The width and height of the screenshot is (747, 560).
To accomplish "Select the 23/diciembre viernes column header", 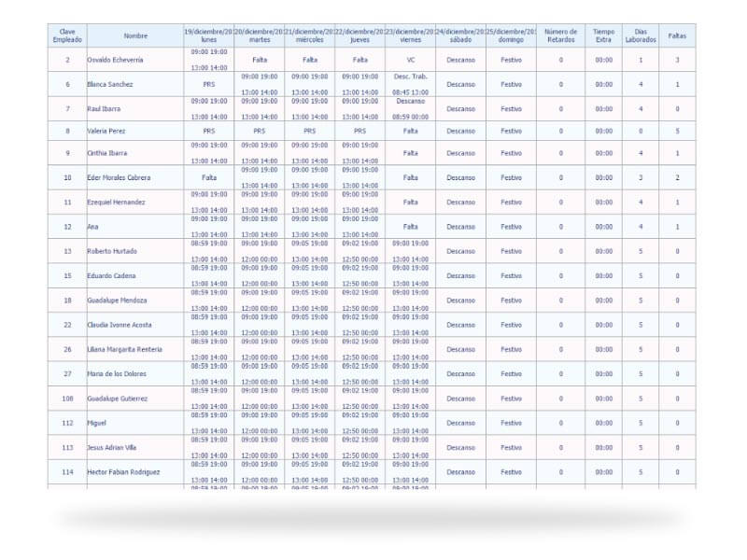I will pyautogui.click(x=410, y=35).
